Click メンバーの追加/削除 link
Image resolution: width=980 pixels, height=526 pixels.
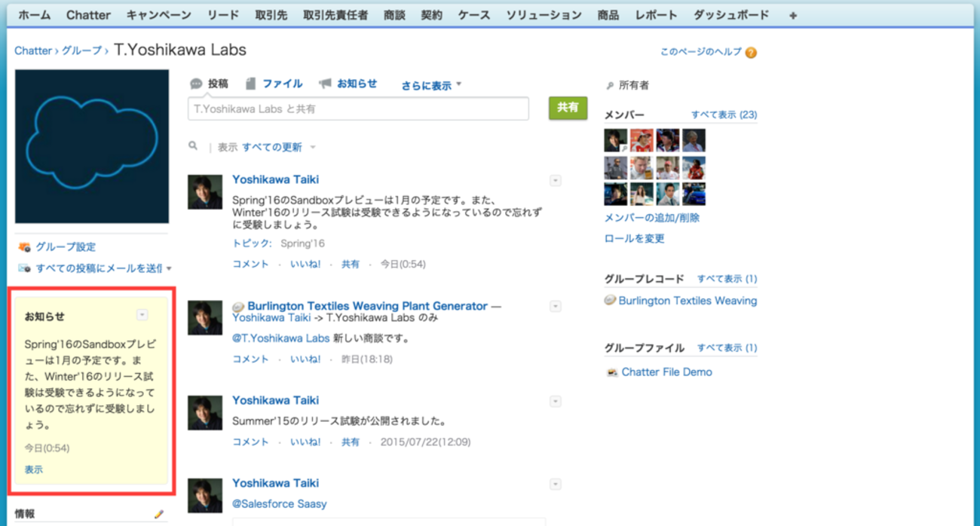652,218
